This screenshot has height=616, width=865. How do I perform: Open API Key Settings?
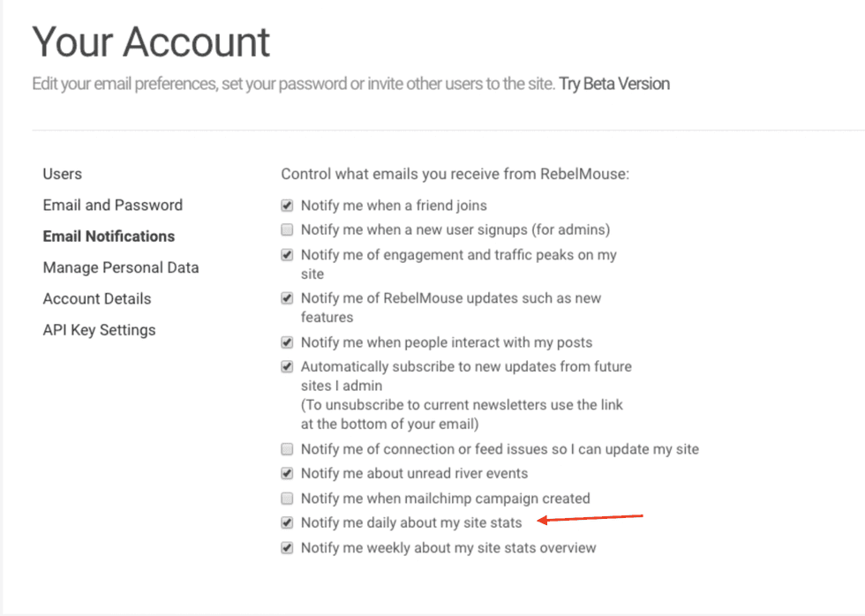[99, 330]
